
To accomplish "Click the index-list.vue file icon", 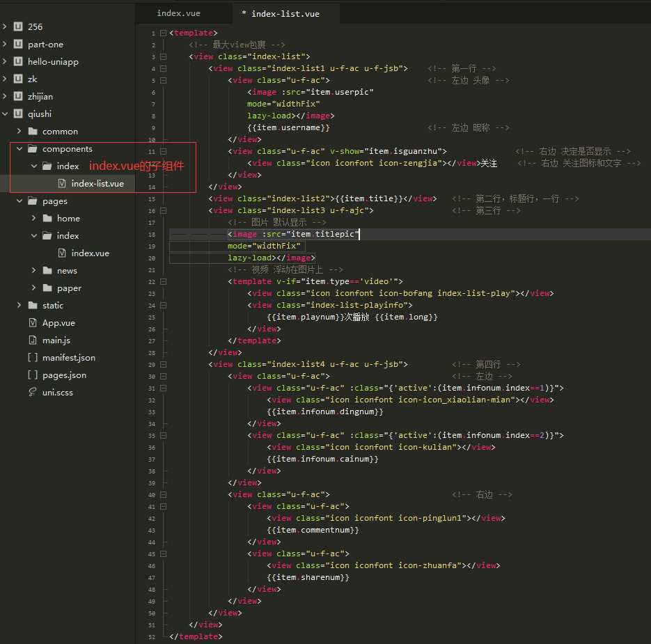I will pos(62,183).
